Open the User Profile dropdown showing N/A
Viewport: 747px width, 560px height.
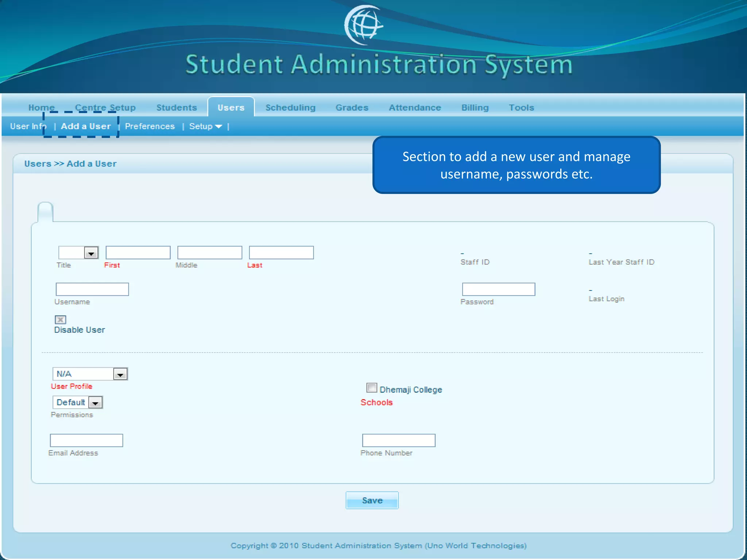pyautogui.click(x=90, y=374)
